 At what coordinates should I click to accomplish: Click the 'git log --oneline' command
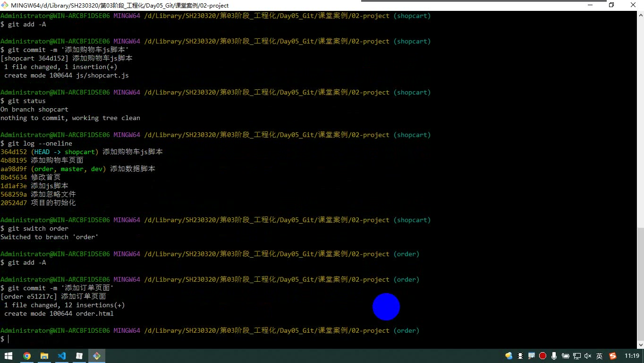pos(40,143)
